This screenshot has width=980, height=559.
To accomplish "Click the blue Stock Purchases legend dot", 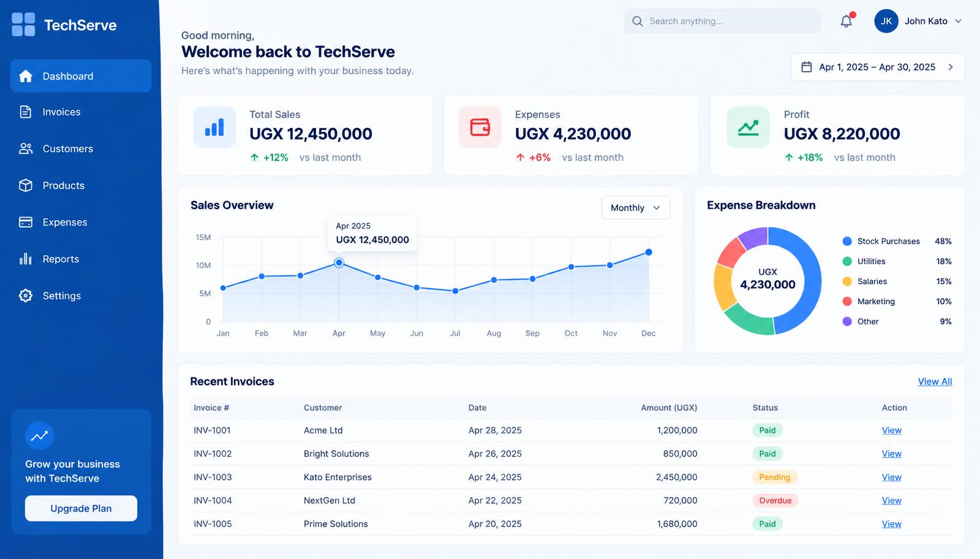I will tap(847, 241).
